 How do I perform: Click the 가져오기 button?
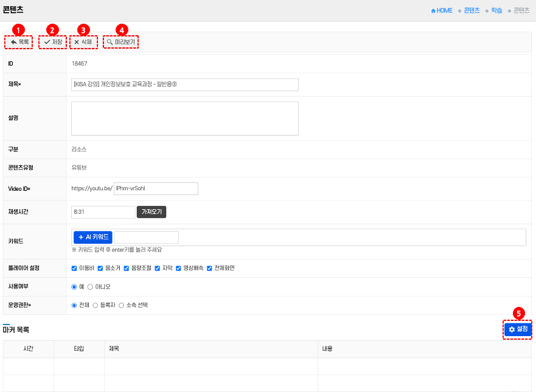[x=151, y=212]
